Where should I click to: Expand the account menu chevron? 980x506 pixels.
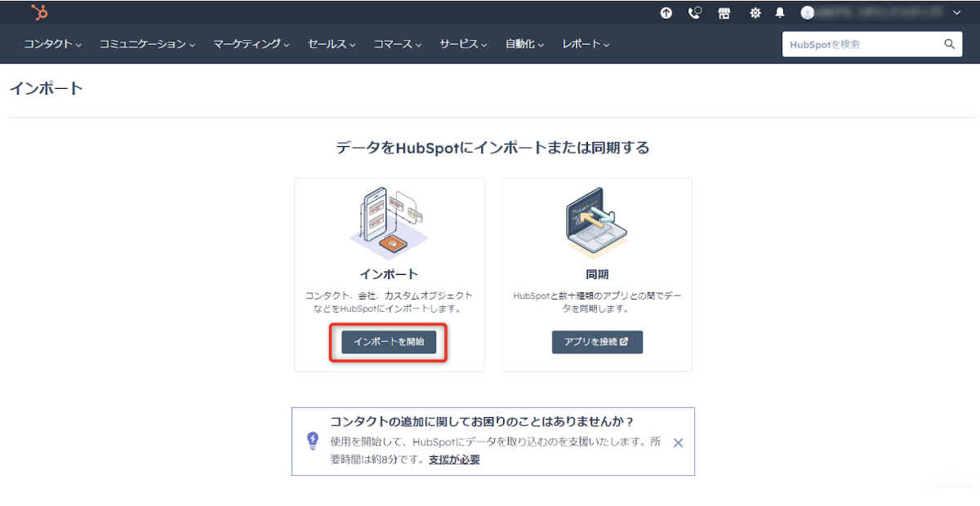point(957,13)
